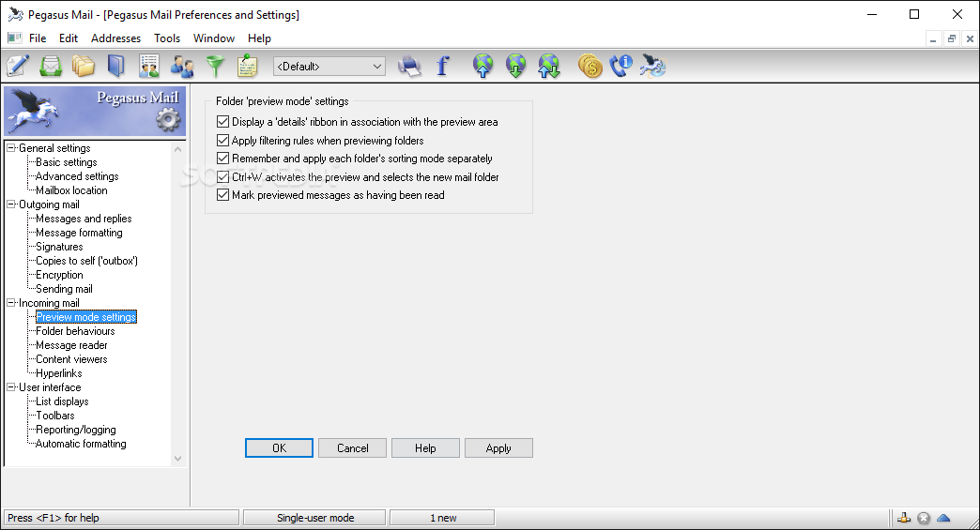The width and height of the screenshot is (980, 530).
Task: Click the tree scrollbar up arrow
Action: 178,149
